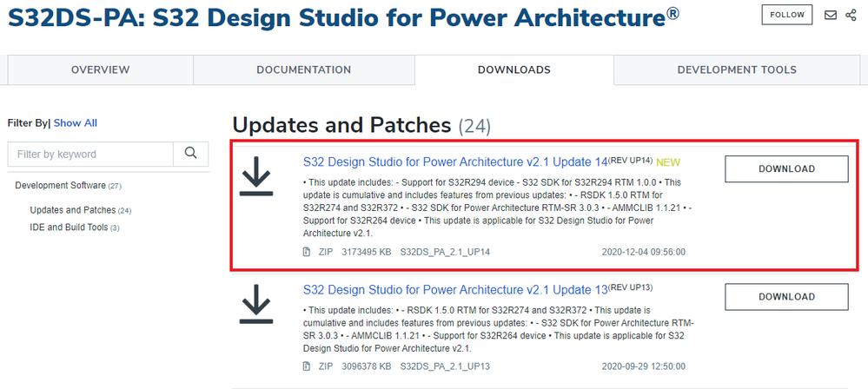Click the Update 14 description text
The height and width of the screenshot is (389, 868).
[497, 208]
